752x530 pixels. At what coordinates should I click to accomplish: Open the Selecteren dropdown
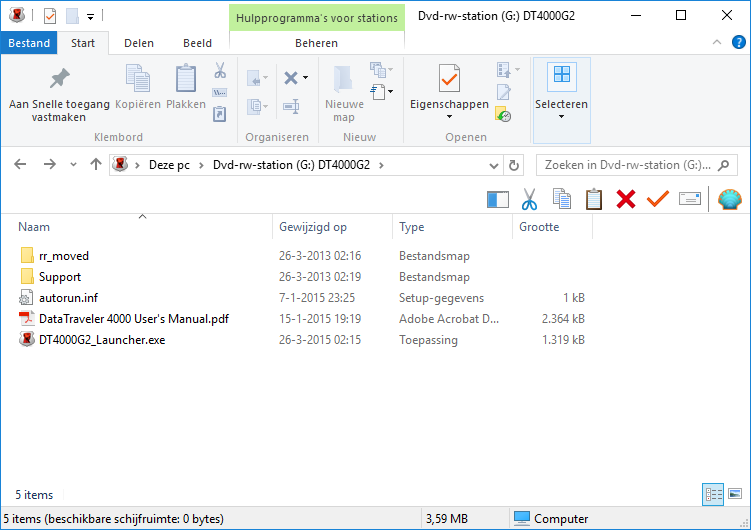(561, 100)
